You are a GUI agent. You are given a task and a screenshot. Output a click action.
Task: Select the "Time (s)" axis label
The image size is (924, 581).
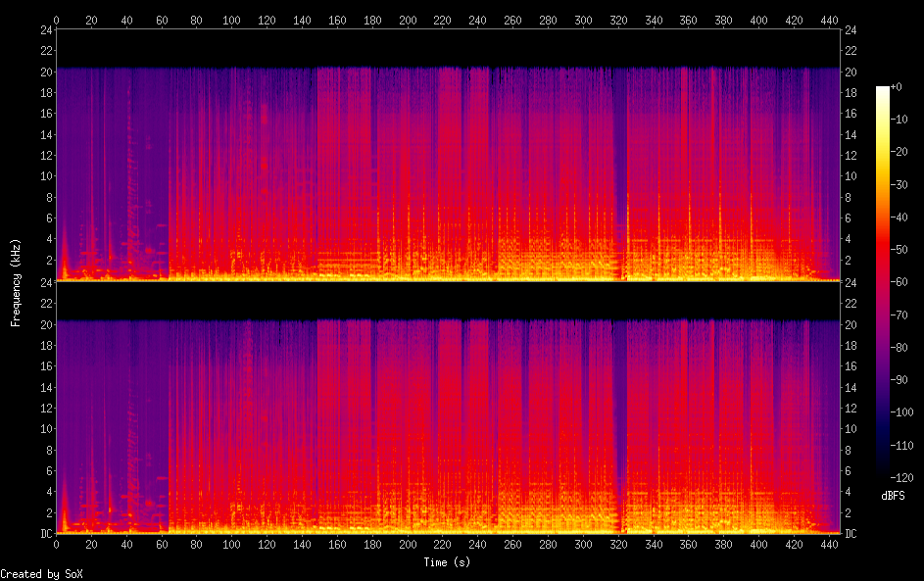[x=448, y=562]
